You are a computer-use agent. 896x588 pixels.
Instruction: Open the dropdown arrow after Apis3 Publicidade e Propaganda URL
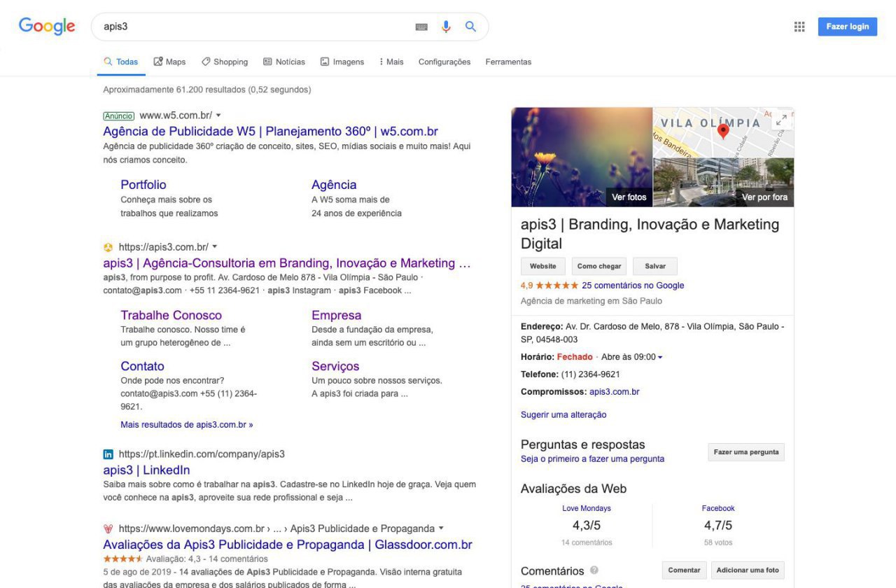point(441,528)
